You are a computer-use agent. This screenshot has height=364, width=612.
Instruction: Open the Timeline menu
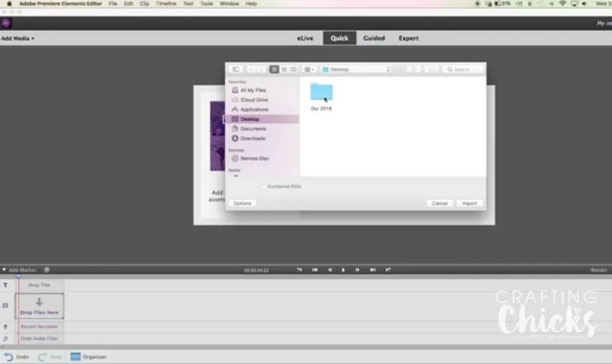(166, 4)
